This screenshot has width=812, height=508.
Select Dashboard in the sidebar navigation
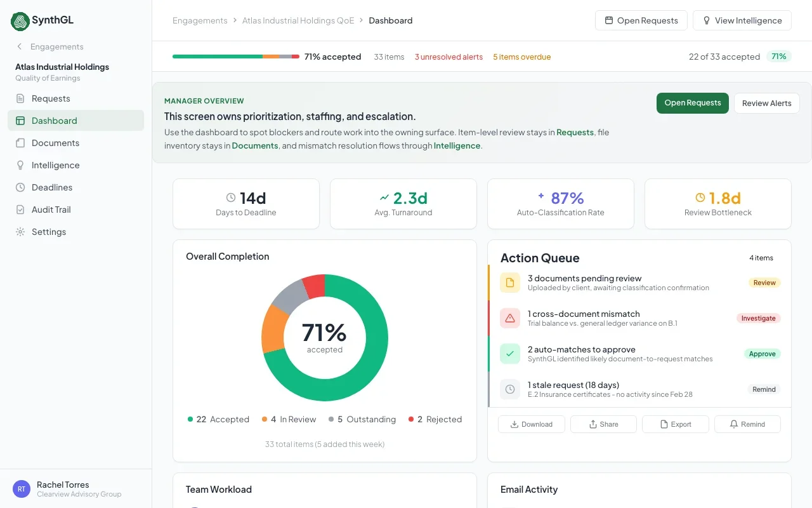click(54, 121)
